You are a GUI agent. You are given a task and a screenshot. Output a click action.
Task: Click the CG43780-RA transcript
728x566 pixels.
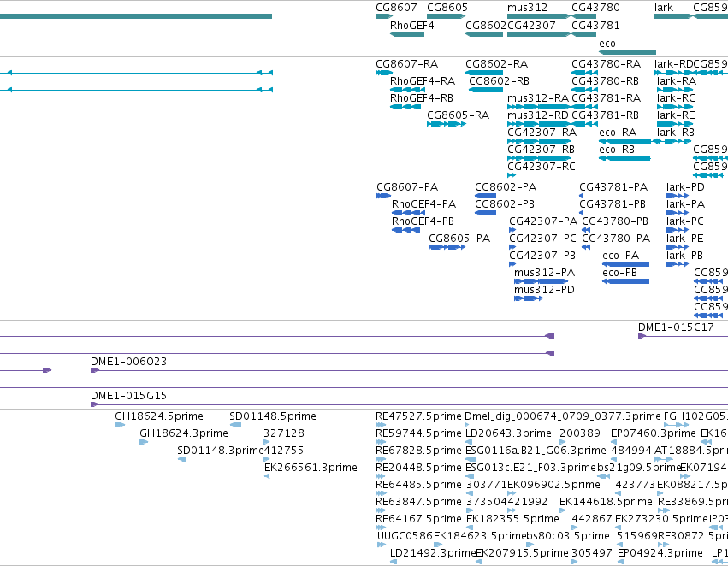584,73
